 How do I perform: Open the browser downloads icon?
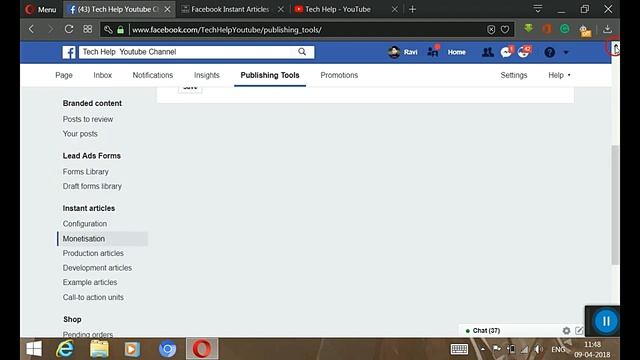coord(607,29)
